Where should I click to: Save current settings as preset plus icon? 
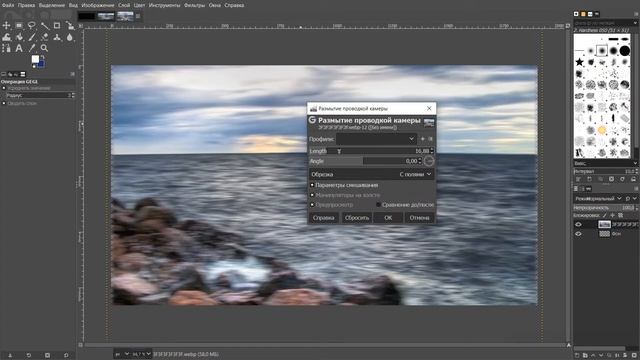pyautogui.click(x=422, y=139)
